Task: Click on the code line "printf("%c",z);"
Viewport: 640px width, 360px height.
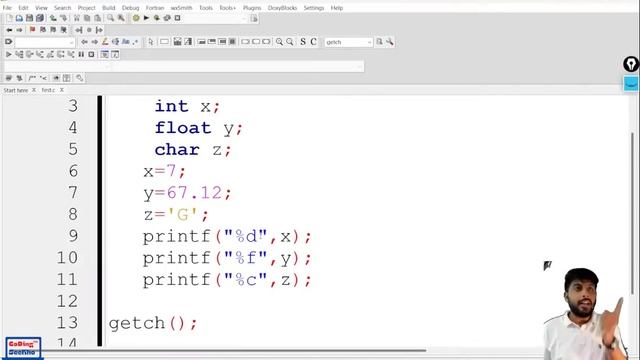Action: [x=227, y=280]
